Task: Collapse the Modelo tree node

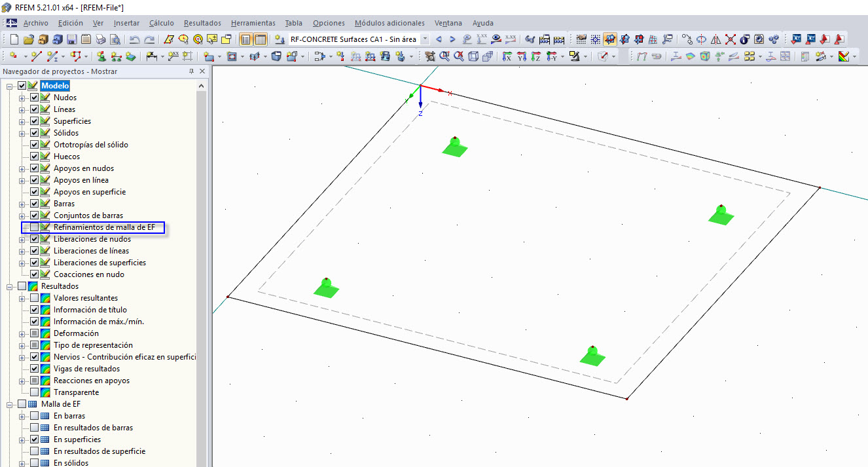Action: (x=10, y=86)
